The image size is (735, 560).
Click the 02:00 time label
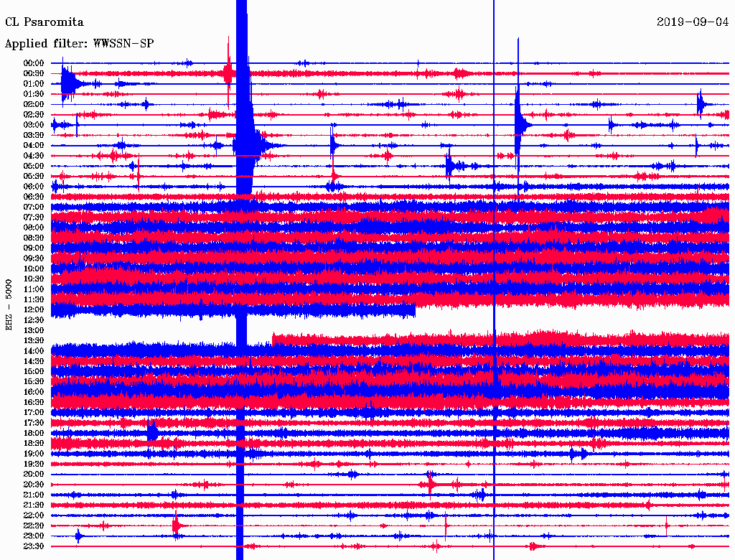[34, 105]
